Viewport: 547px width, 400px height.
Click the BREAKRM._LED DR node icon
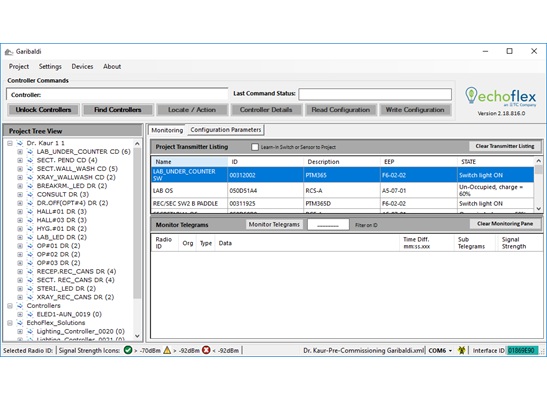30,186
